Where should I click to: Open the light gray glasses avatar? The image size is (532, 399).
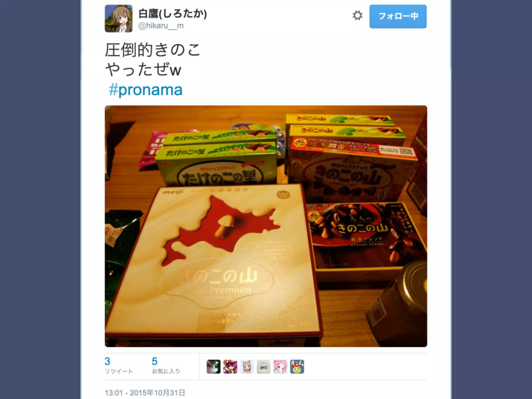point(263,367)
